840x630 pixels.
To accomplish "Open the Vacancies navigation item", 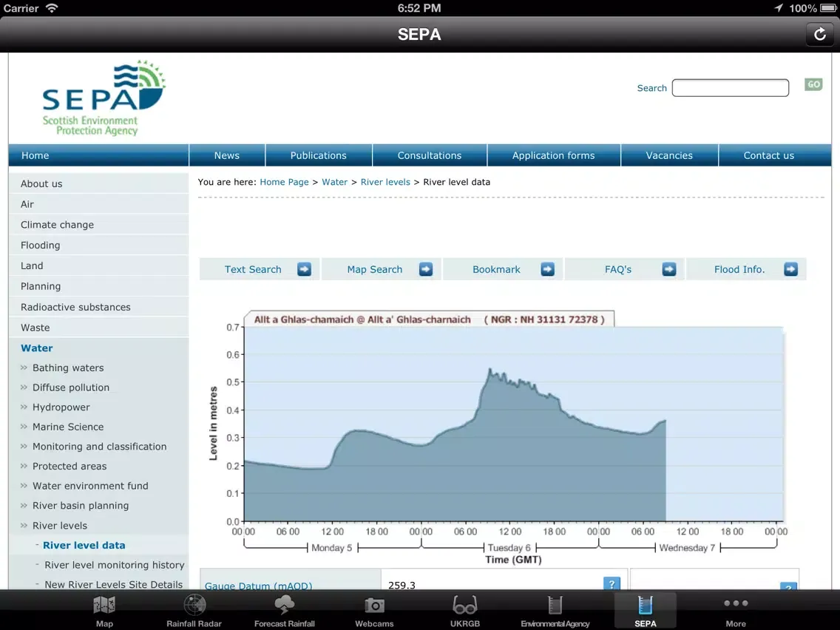I will click(x=669, y=155).
